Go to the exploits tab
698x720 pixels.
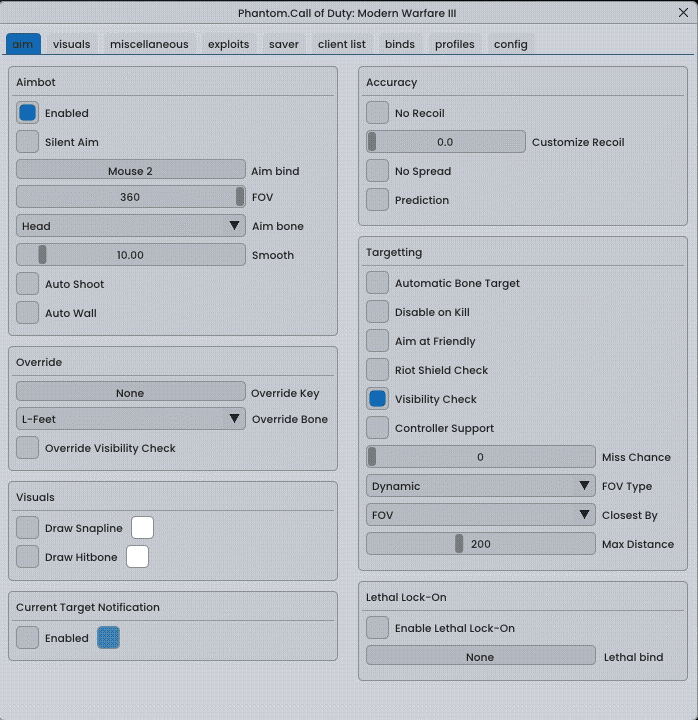[x=228, y=44]
